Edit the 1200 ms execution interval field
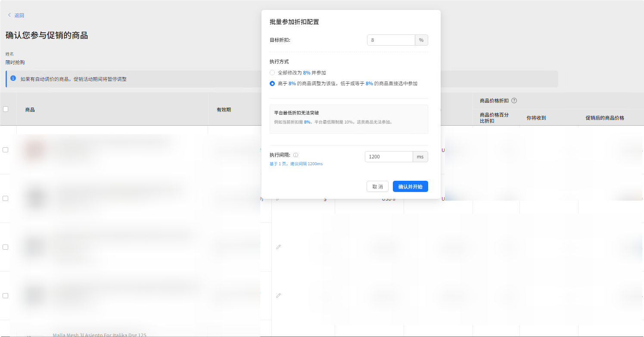Image resolution: width=644 pixels, height=337 pixels. 389,157
